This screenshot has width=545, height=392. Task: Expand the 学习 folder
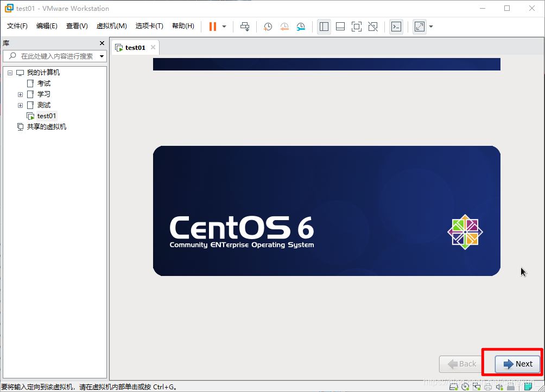pos(21,94)
